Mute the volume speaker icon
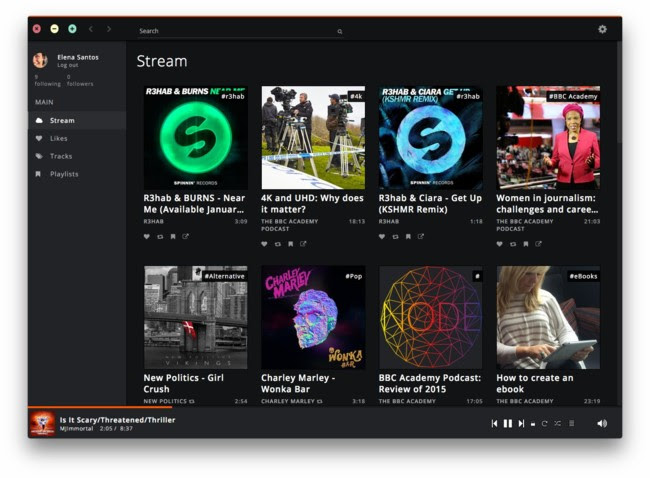Viewport: 650px width, 478px height. [x=602, y=423]
